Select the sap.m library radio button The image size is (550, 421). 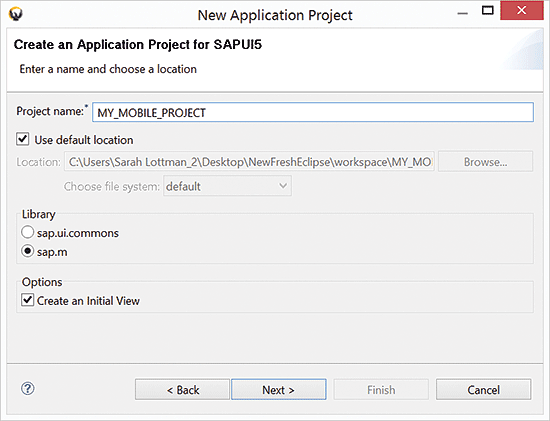point(28,251)
